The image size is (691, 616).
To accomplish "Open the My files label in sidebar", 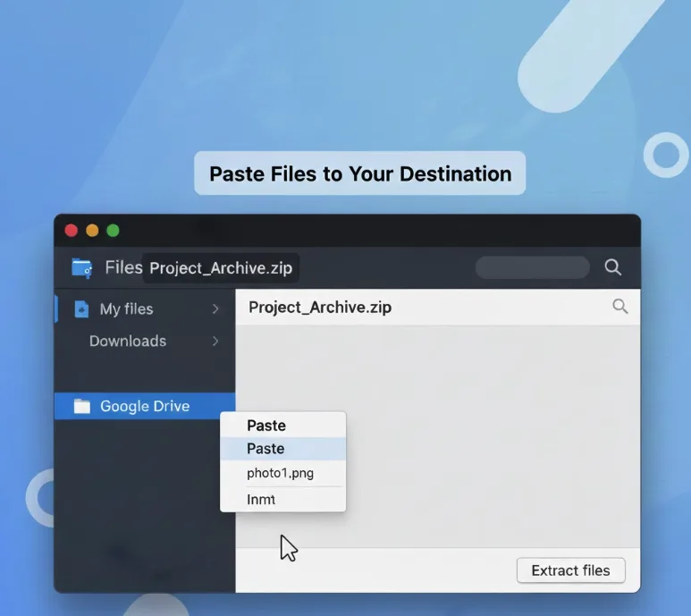I will (x=126, y=309).
